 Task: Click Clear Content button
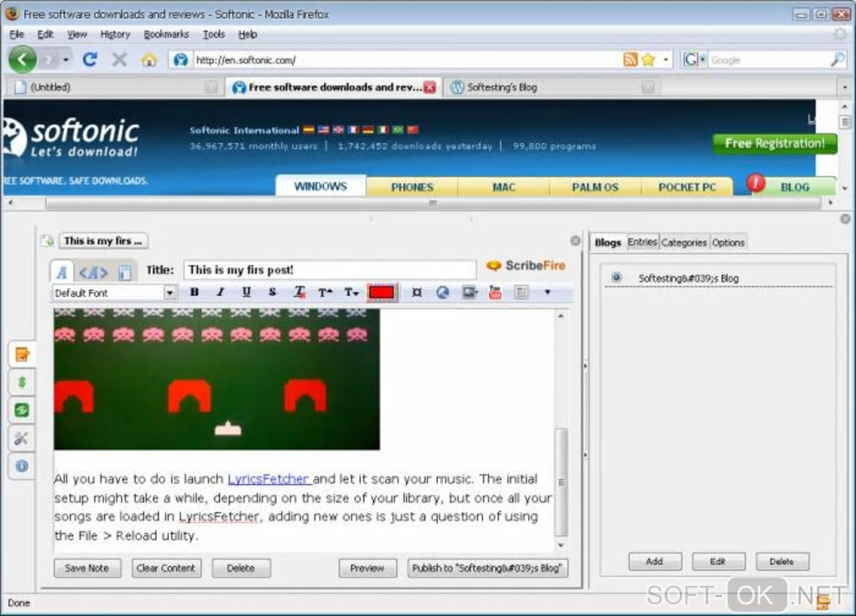(x=166, y=568)
